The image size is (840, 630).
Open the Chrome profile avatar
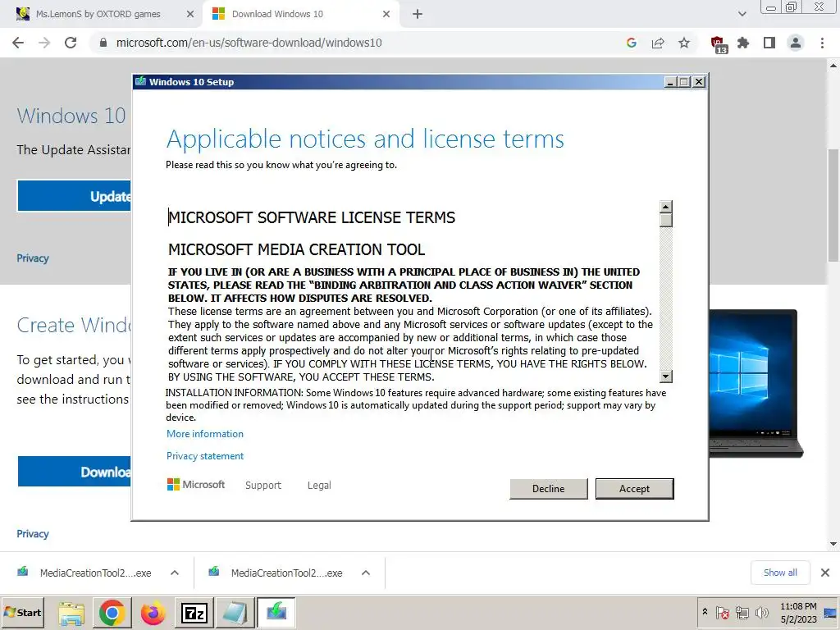(x=796, y=43)
